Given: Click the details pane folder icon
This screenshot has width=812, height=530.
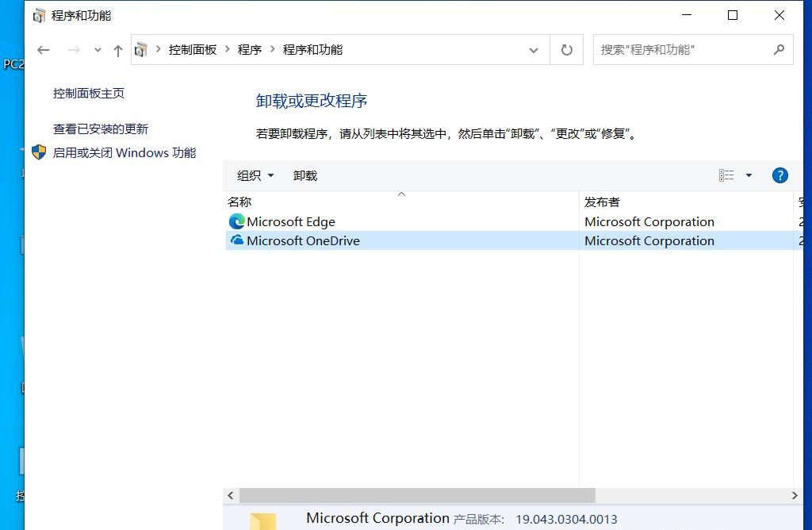Looking at the screenshot, I should pyautogui.click(x=263, y=520).
